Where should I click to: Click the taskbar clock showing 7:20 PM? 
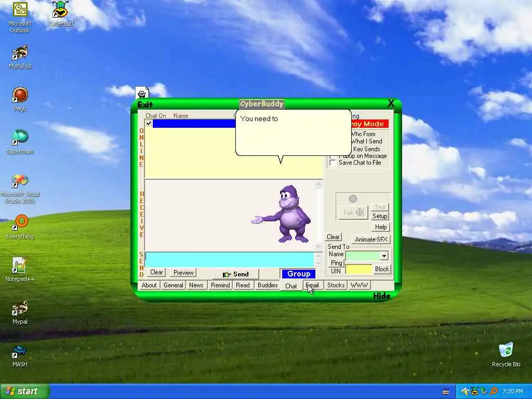(x=513, y=392)
